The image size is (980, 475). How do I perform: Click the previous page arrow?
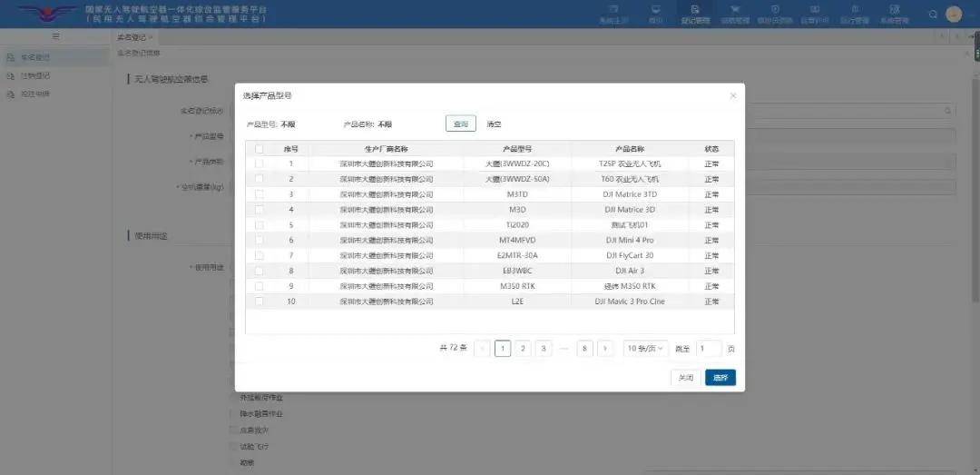point(482,349)
